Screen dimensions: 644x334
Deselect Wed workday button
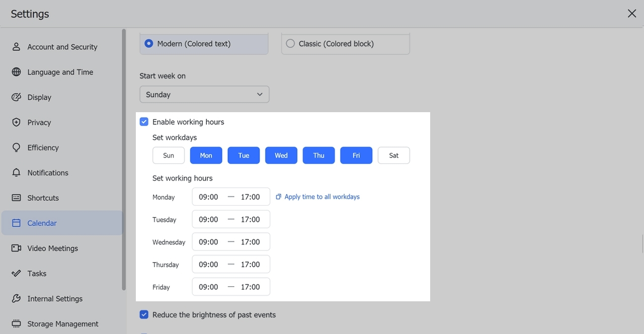[x=281, y=155]
